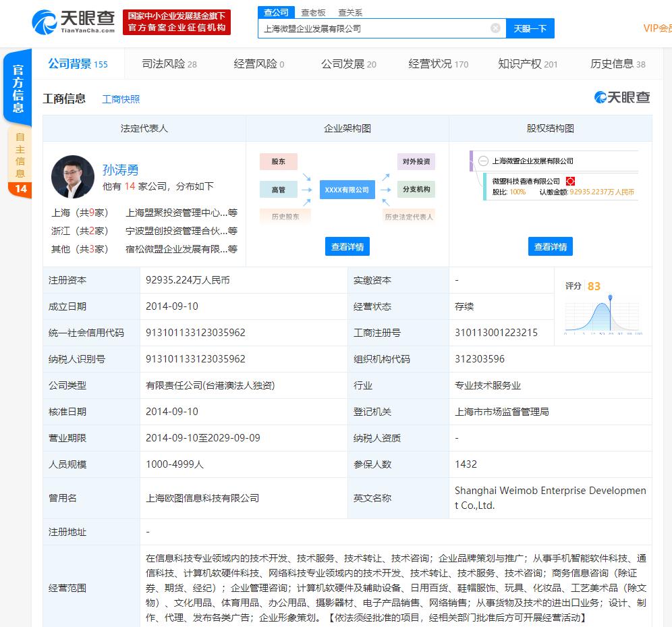
Task: Click the 历史股东 box in structure diagram
Action: (x=285, y=217)
